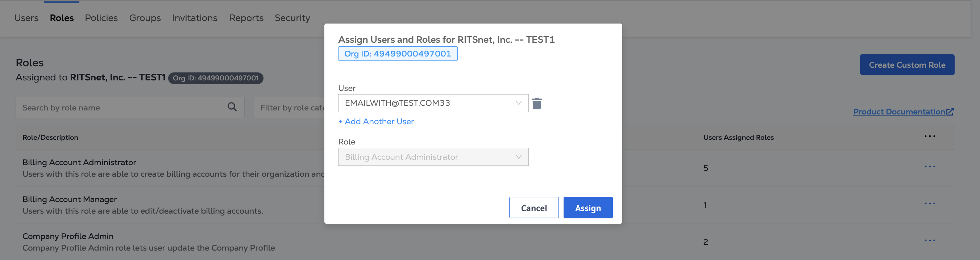Viewport: 980px width, 260px height.
Task: Delete the user row with trash icon
Action: 537,104
